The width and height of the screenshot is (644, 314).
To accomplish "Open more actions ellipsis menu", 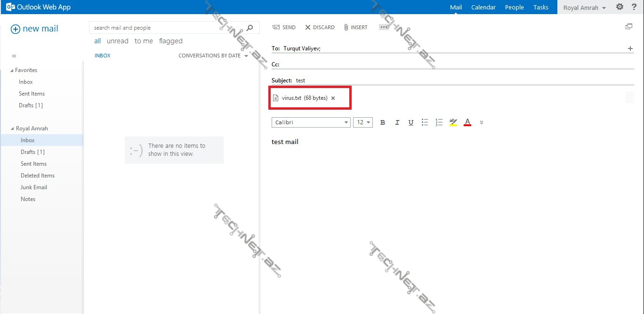I will [x=384, y=27].
